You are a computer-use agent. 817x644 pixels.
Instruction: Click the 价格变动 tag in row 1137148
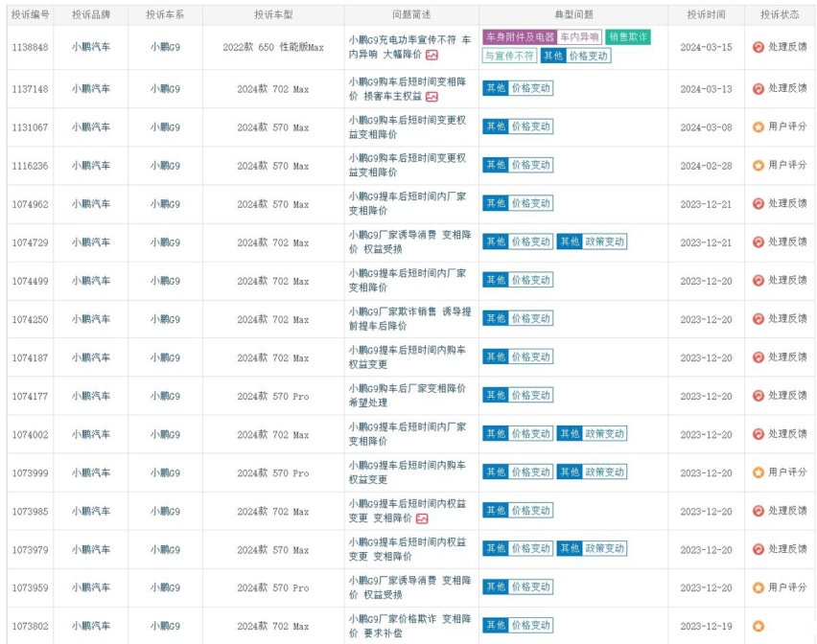tap(530, 88)
